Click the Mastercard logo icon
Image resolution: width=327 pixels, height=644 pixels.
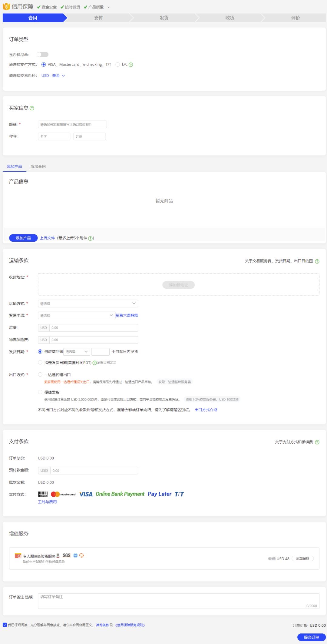tap(63, 494)
